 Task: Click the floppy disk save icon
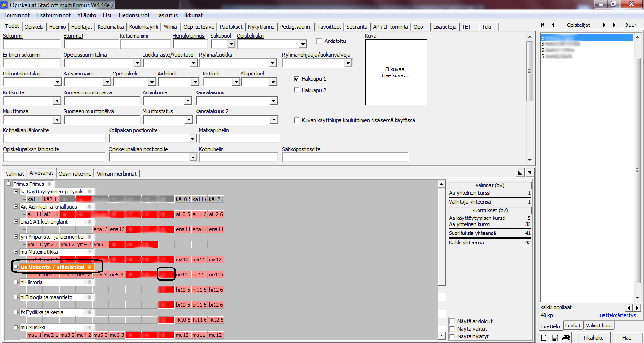[555, 338]
